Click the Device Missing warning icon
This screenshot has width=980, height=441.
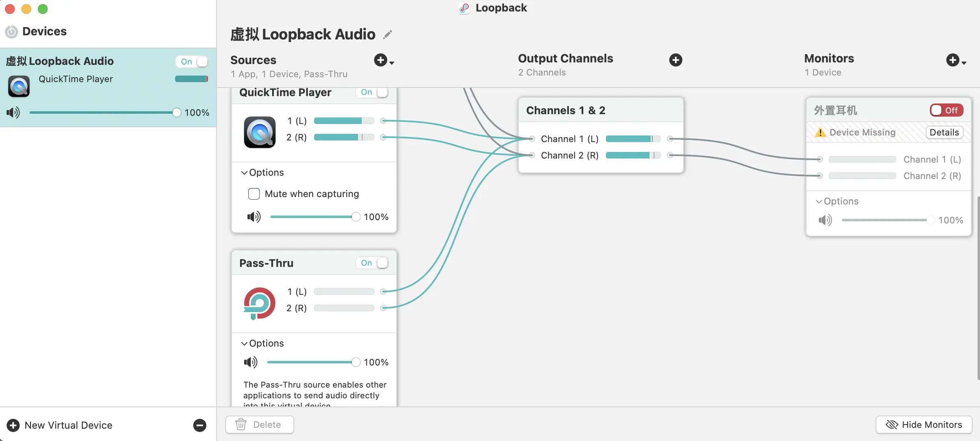pos(820,132)
